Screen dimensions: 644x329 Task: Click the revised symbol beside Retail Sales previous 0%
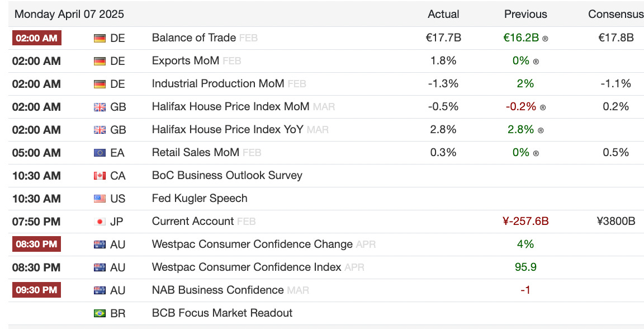pyautogui.click(x=536, y=153)
